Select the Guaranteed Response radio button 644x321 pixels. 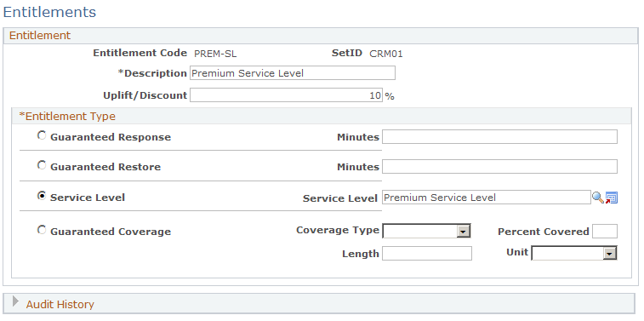(42, 135)
